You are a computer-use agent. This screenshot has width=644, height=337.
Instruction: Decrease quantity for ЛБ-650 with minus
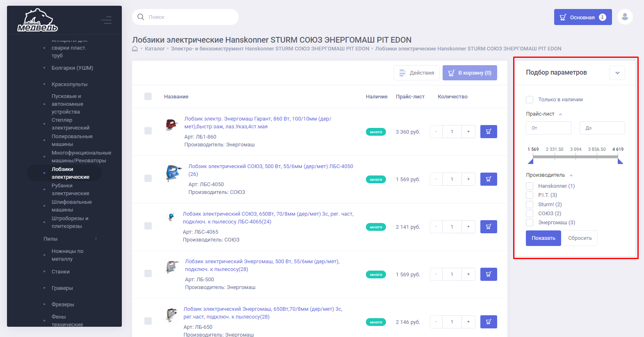click(x=436, y=322)
